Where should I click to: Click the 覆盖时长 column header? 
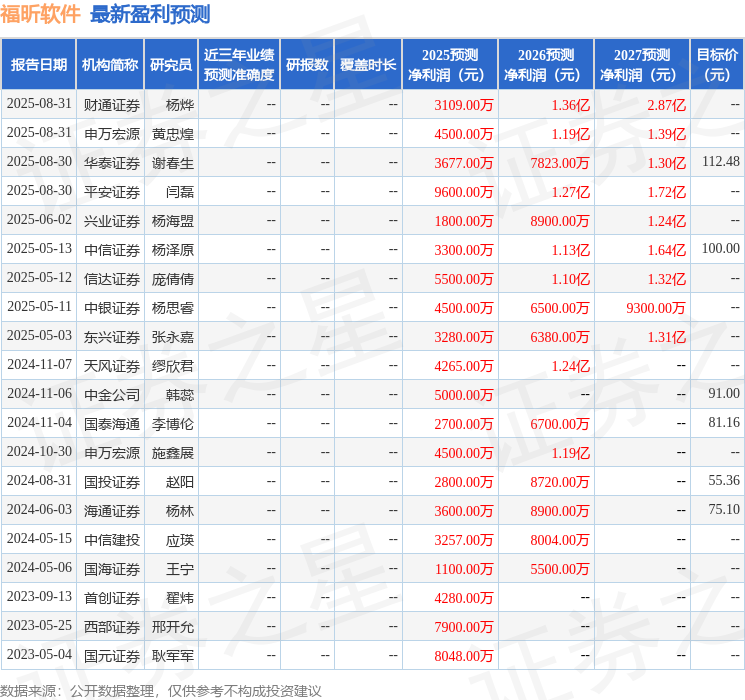pos(367,65)
